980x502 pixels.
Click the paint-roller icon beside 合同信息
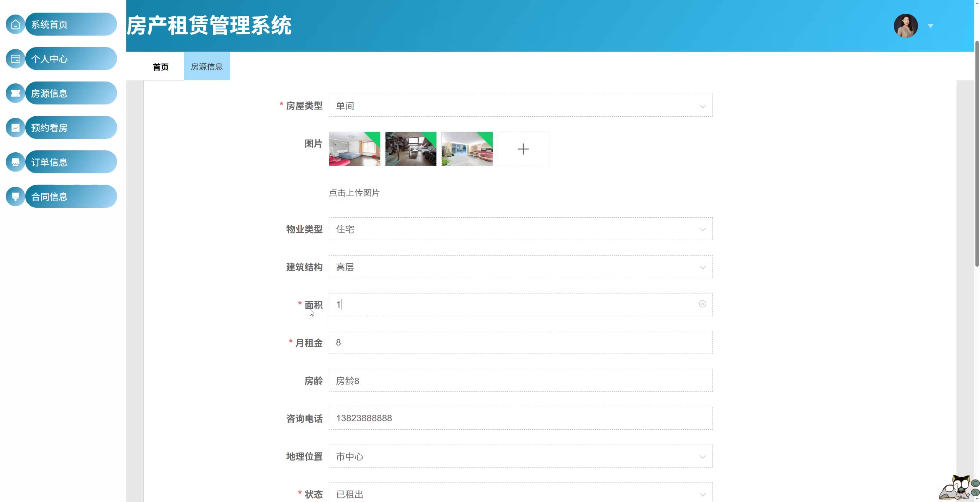pos(15,197)
